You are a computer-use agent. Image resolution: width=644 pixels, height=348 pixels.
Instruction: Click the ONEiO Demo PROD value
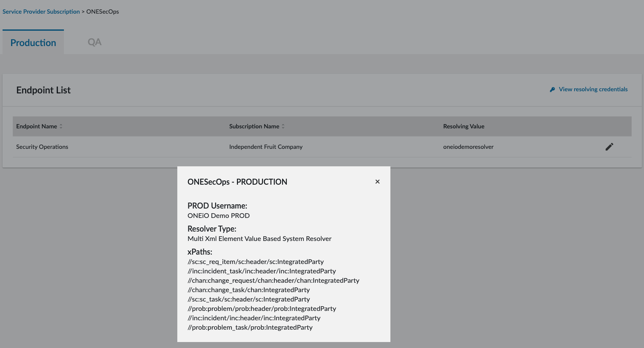click(219, 215)
